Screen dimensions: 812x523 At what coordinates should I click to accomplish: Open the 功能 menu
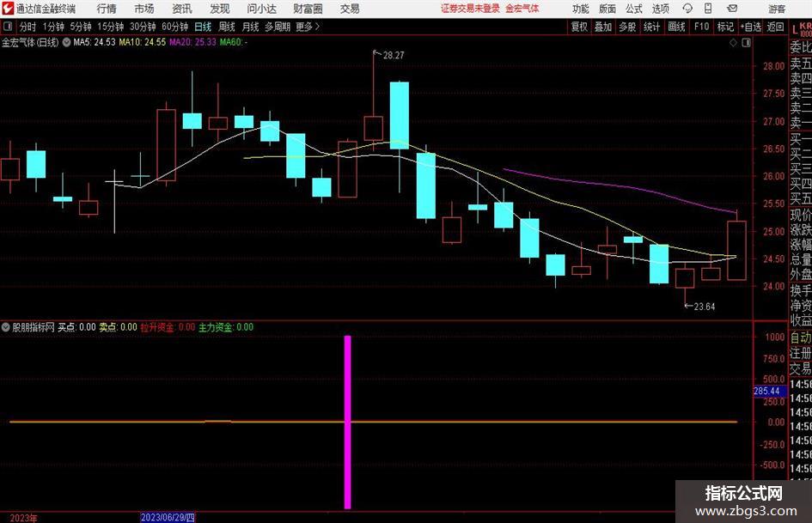point(581,9)
